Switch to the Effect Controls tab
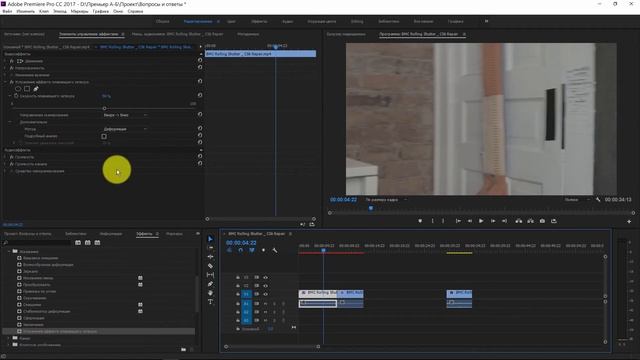Viewport: 640px width, 360px height. (89, 34)
